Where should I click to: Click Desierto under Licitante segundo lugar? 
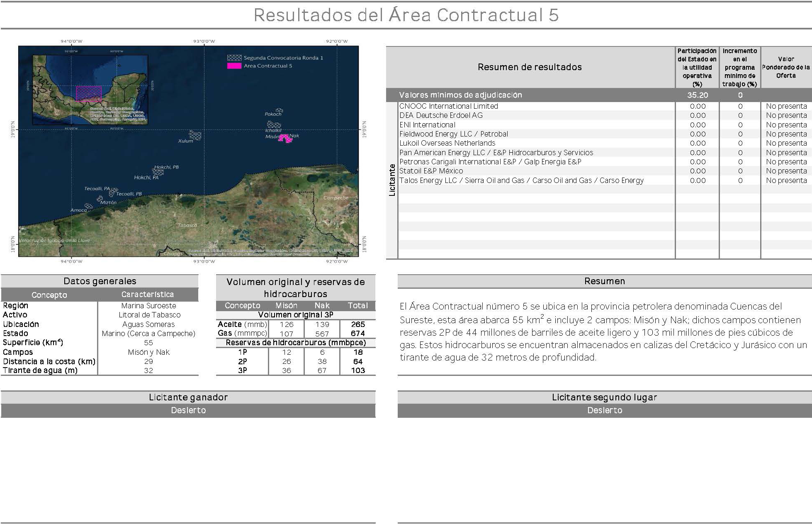click(x=604, y=410)
